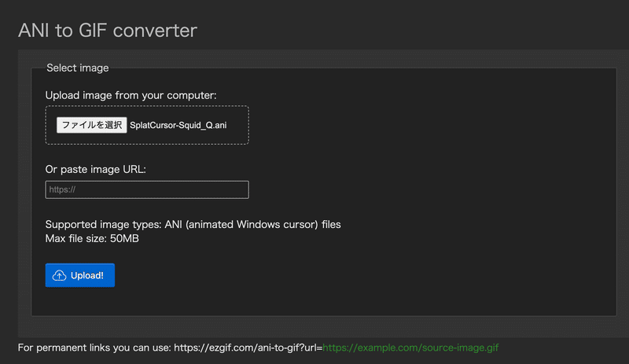Viewport: 629px width, 364px height.
Task: Click the For permanent links text
Action: click(x=170, y=347)
